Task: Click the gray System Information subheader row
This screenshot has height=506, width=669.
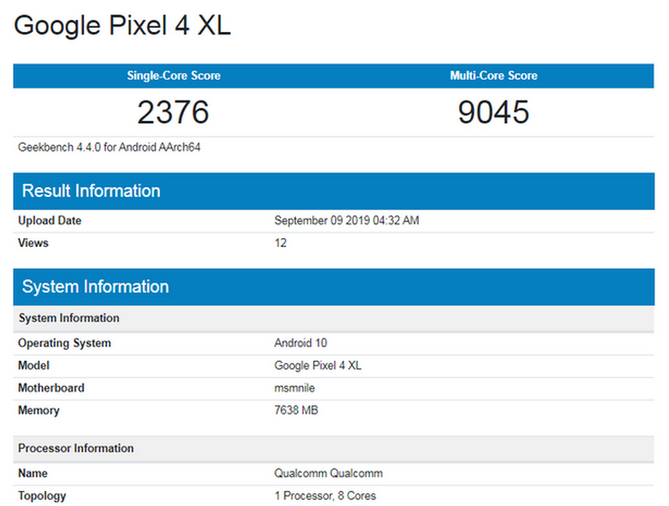Action: [334, 318]
